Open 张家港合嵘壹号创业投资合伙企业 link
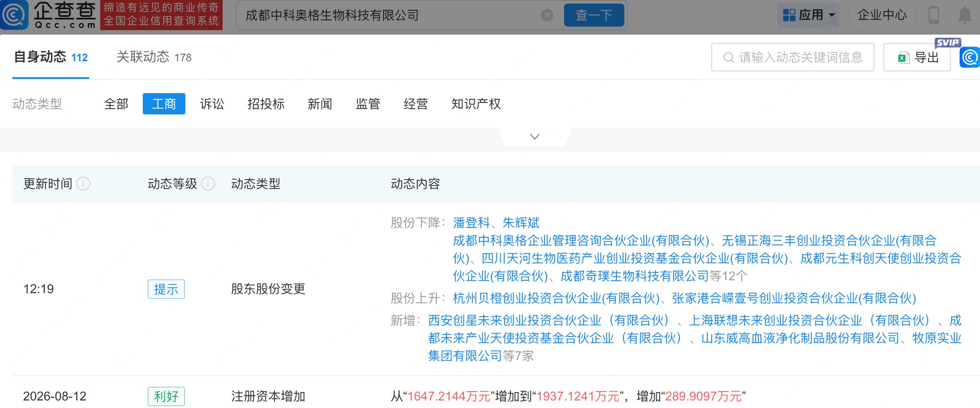 [794, 298]
